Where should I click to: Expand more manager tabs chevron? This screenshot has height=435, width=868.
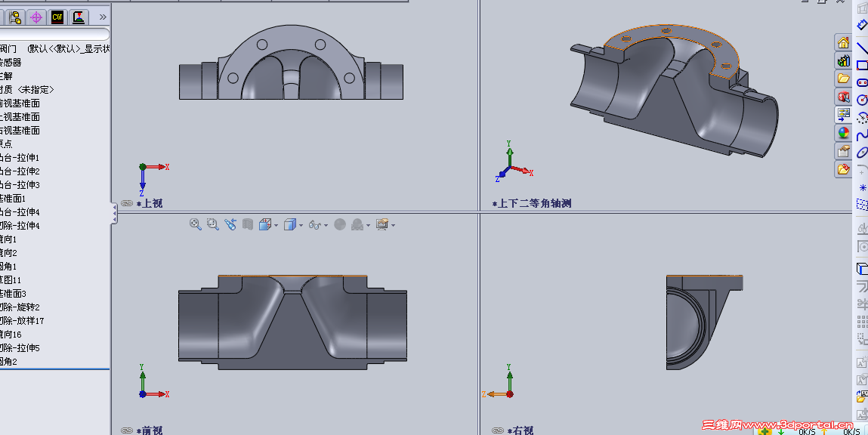[x=103, y=17]
